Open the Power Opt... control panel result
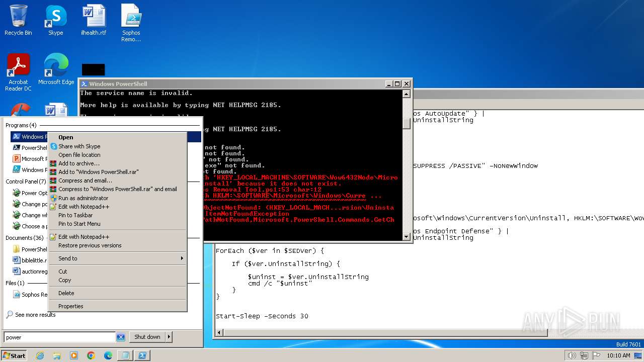Image resolution: width=644 pixels, height=362 pixels. point(29,193)
